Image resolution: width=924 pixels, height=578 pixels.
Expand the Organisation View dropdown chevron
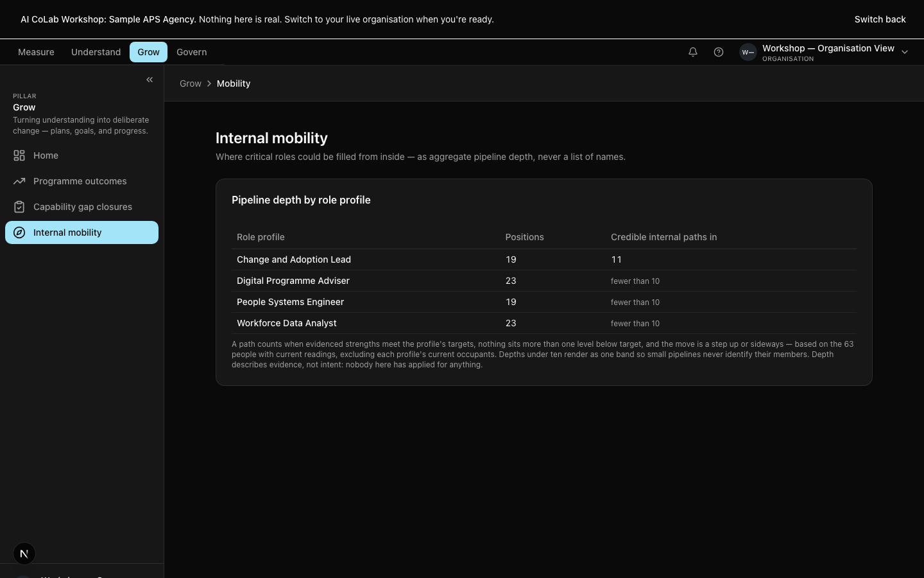click(905, 52)
